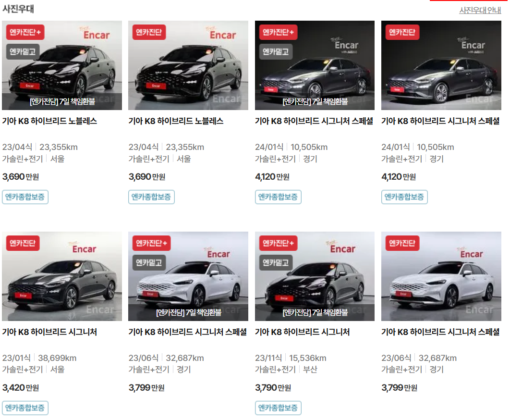
Task: Click the plain 엔카진단 badge on the 3,690만원 노블레스
Action: [x=149, y=32]
